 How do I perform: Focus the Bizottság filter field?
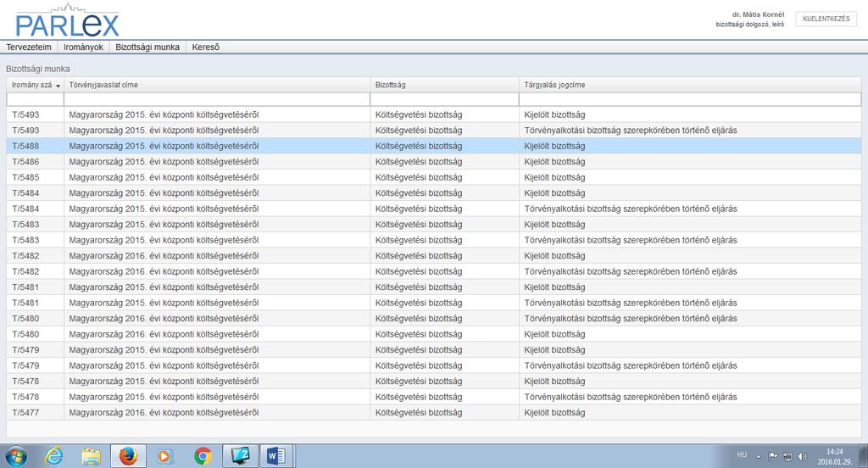click(444, 99)
